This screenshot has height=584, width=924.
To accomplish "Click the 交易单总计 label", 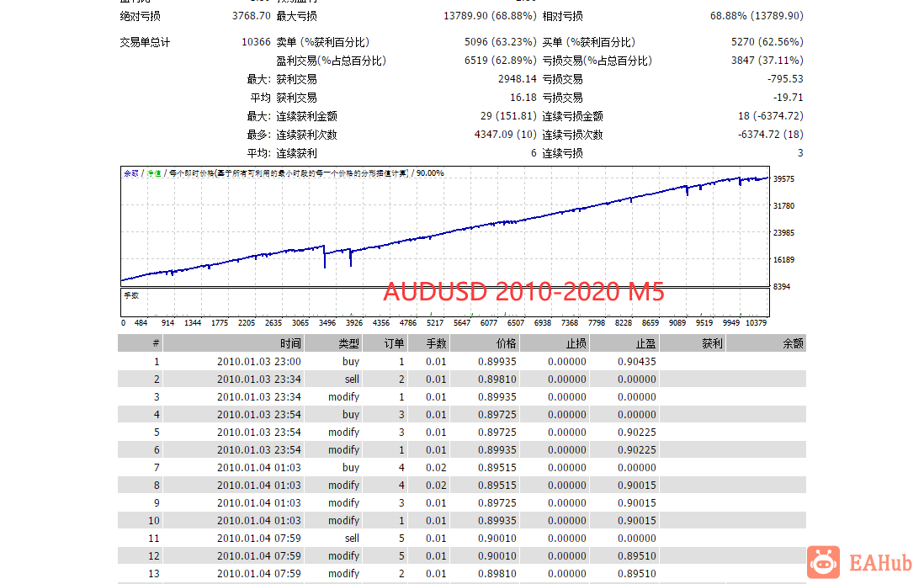I will coord(145,42).
